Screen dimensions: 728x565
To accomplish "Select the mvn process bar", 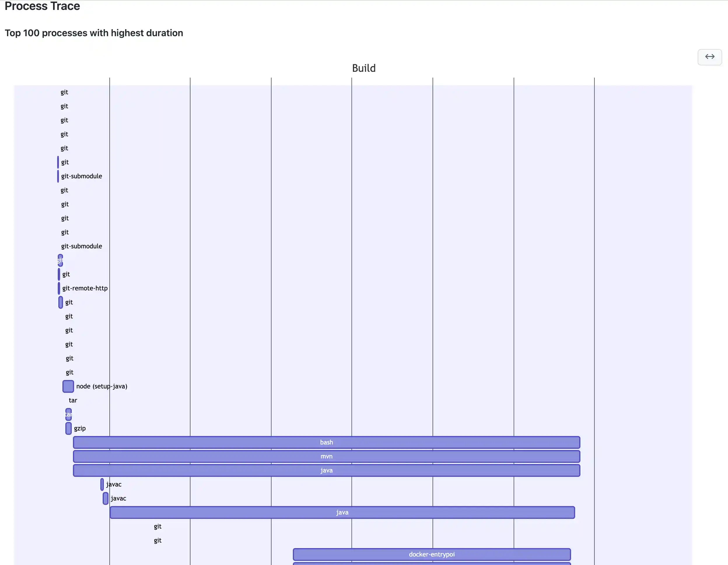I will tap(326, 456).
